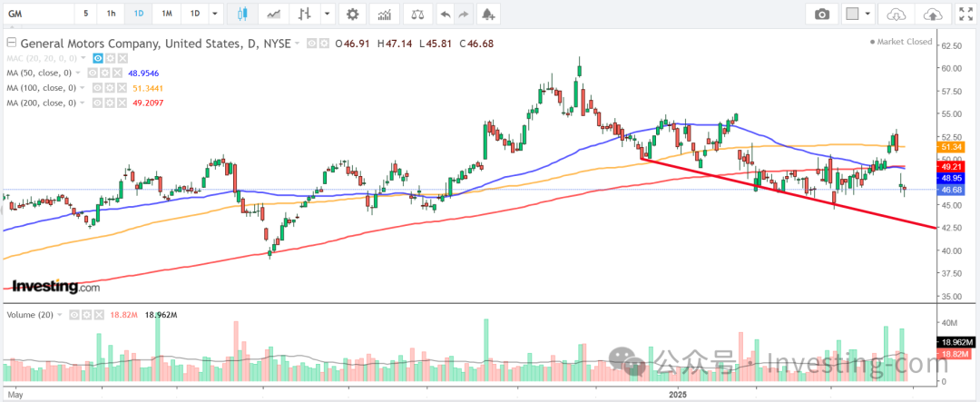
Task: Open compare symbols scales icon
Action: [x=417, y=13]
